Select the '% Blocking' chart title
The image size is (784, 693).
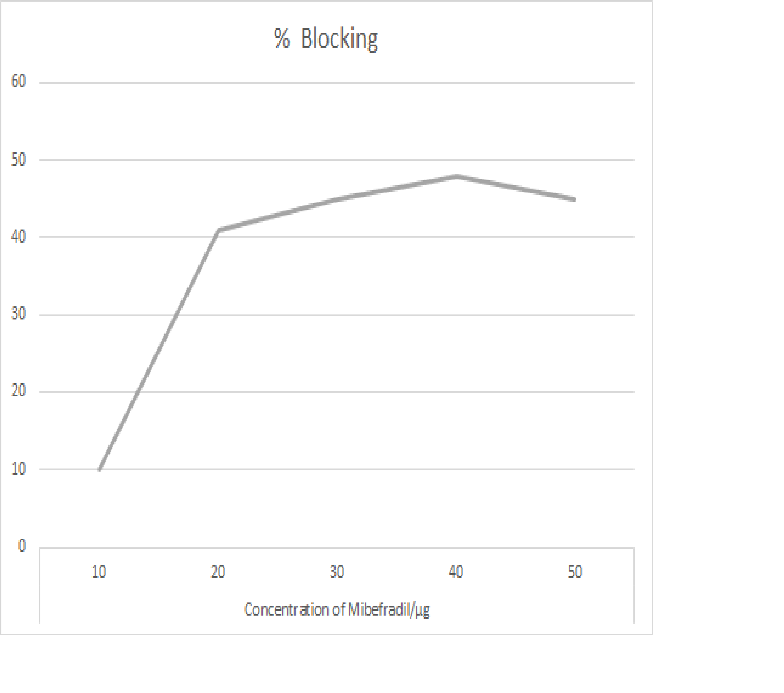click(326, 39)
